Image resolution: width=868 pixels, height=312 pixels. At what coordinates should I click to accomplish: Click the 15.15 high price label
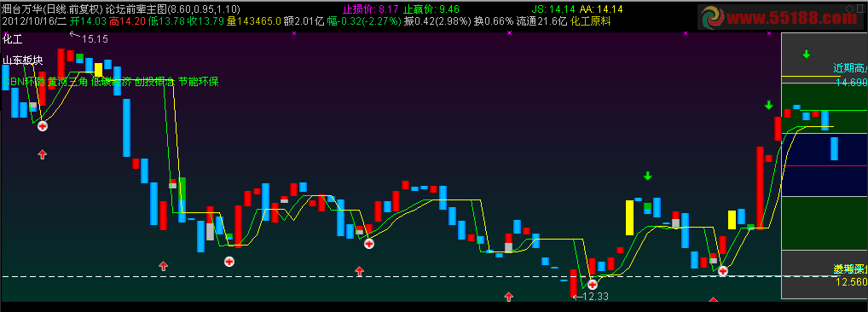(x=95, y=38)
